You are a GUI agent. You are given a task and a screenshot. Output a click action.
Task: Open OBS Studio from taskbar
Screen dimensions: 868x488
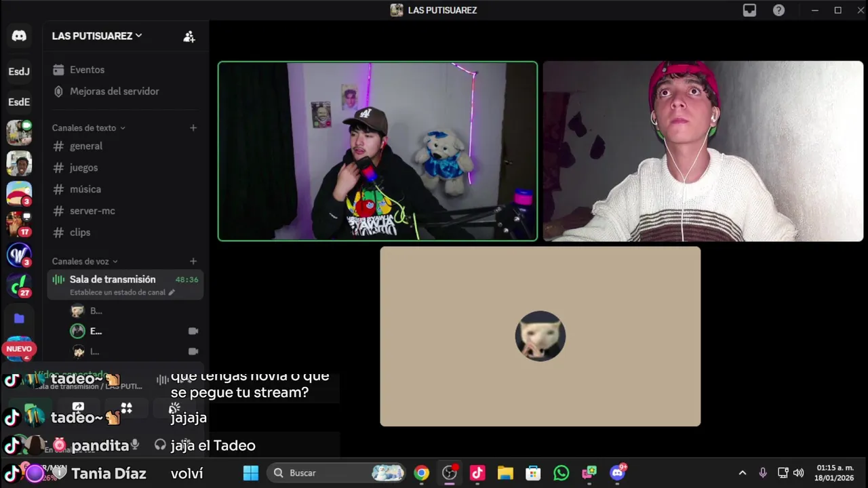pyautogui.click(x=450, y=473)
